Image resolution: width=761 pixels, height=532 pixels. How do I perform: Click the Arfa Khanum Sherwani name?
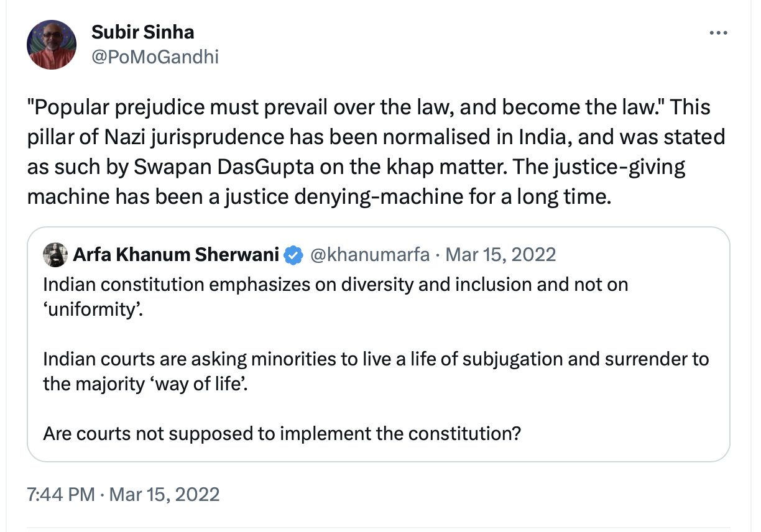[x=175, y=254]
